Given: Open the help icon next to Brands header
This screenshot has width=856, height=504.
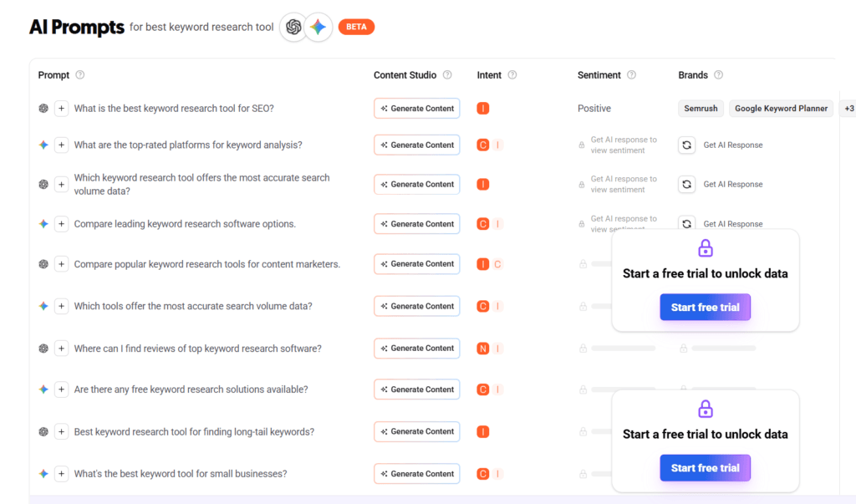Looking at the screenshot, I should (x=718, y=75).
